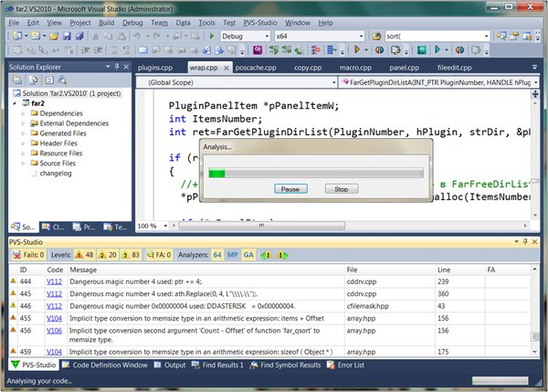The image size is (548, 392).
Task: Toggle Level 2 warnings filter showing 20
Action: 108,255
